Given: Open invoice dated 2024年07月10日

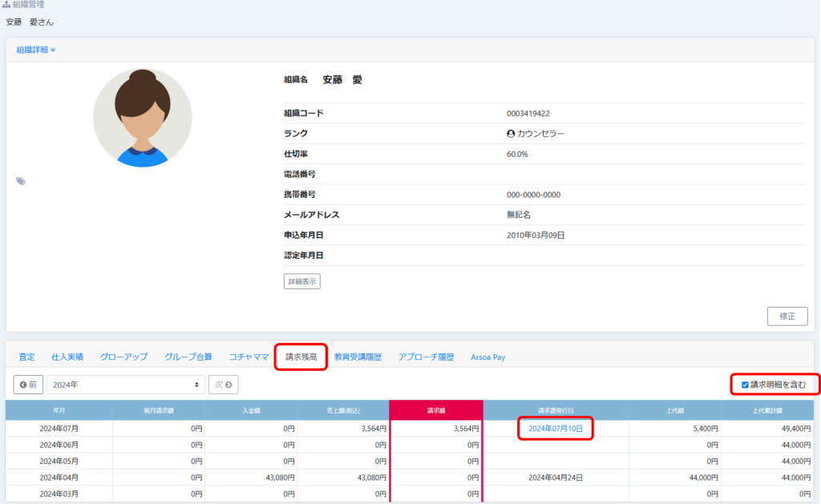Looking at the screenshot, I should [x=556, y=429].
